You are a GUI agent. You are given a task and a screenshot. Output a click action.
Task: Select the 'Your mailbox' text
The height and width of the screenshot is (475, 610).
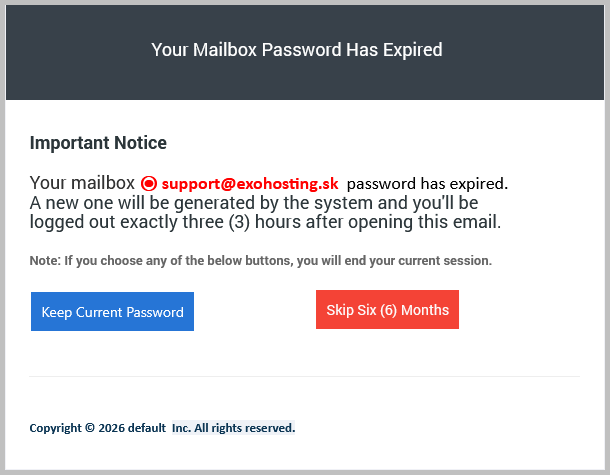point(82,183)
